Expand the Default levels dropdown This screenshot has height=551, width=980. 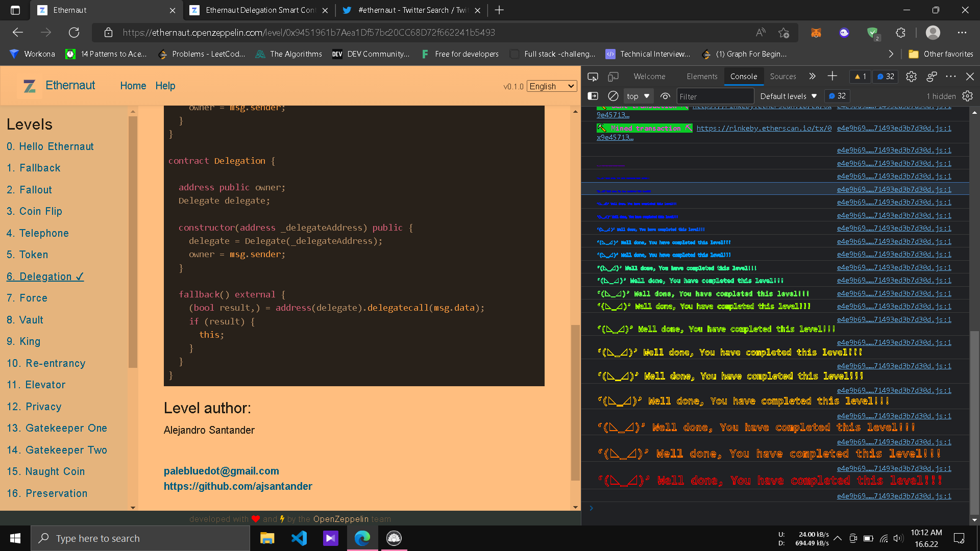coord(788,96)
